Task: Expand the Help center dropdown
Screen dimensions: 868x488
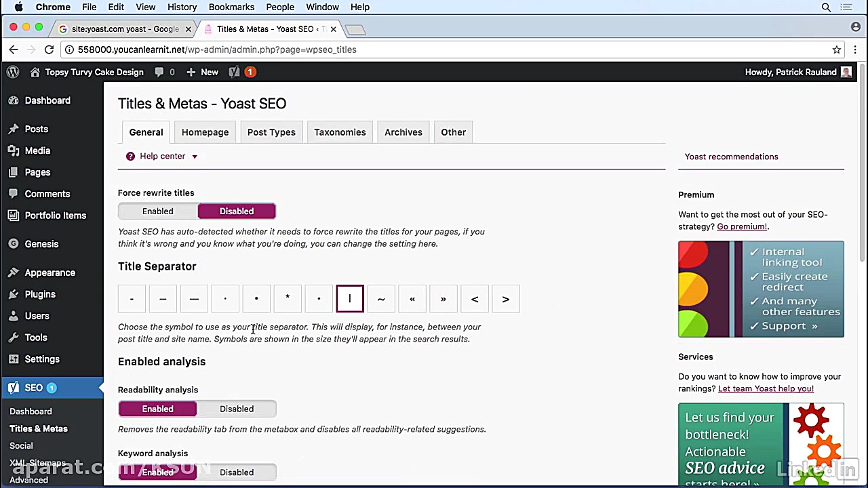Action: pos(162,157)
